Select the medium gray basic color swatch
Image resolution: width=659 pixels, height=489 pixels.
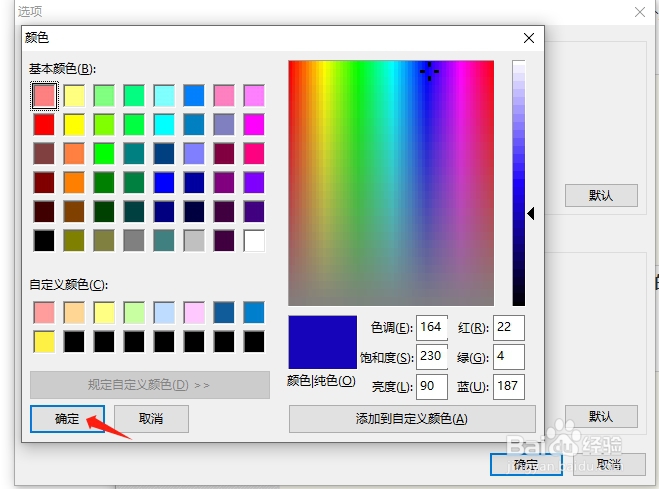134,241
